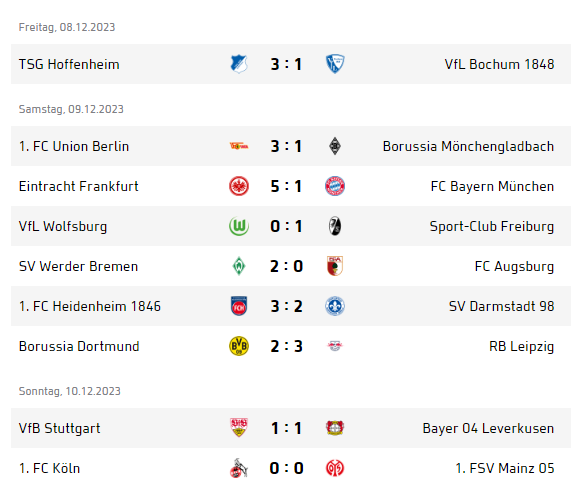Click the Mainz 05 red logo

coord(335,468)
